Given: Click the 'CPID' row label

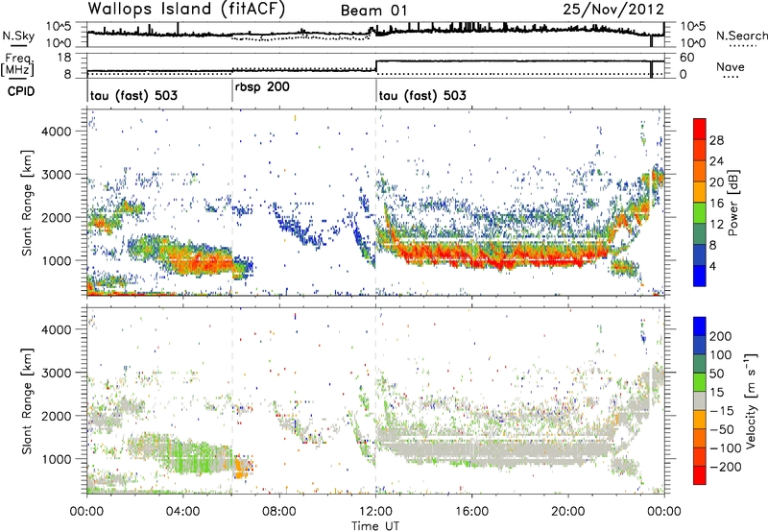Looking at the screenshot, I should point(21,91).
